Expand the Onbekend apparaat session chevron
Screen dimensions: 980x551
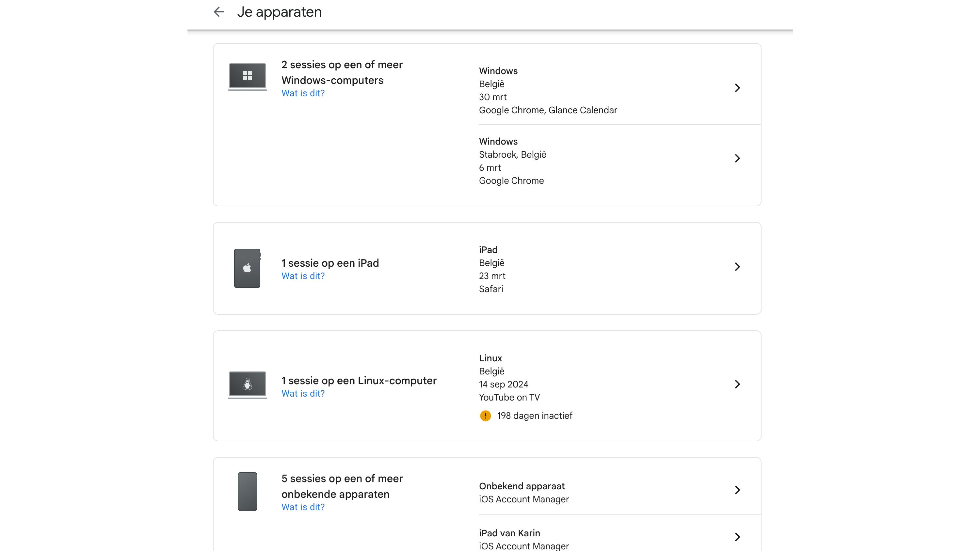(x=737, y=490)
